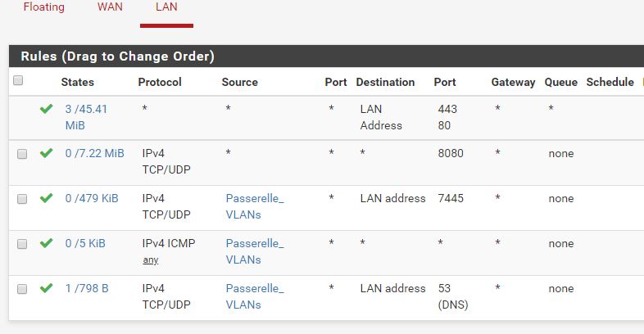Open states link 3 /45.41 MiB
644x334 pixels.
point(86,117)
